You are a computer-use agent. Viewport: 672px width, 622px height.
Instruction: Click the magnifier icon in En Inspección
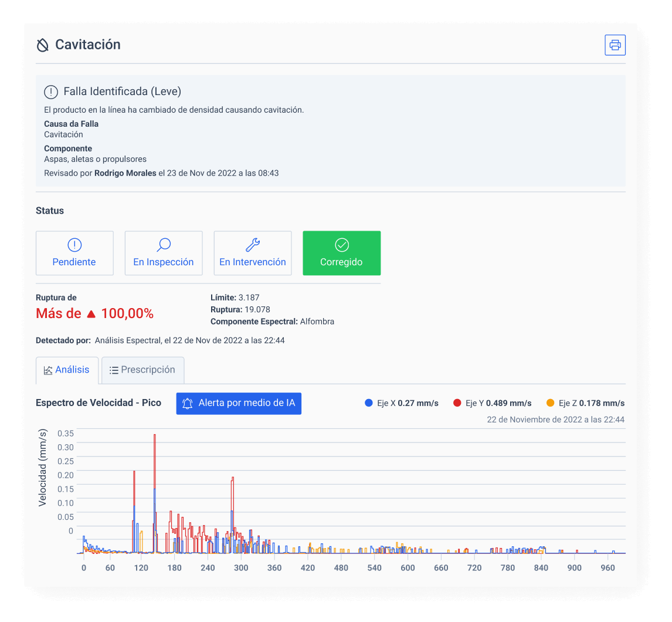tap(164, 245)
